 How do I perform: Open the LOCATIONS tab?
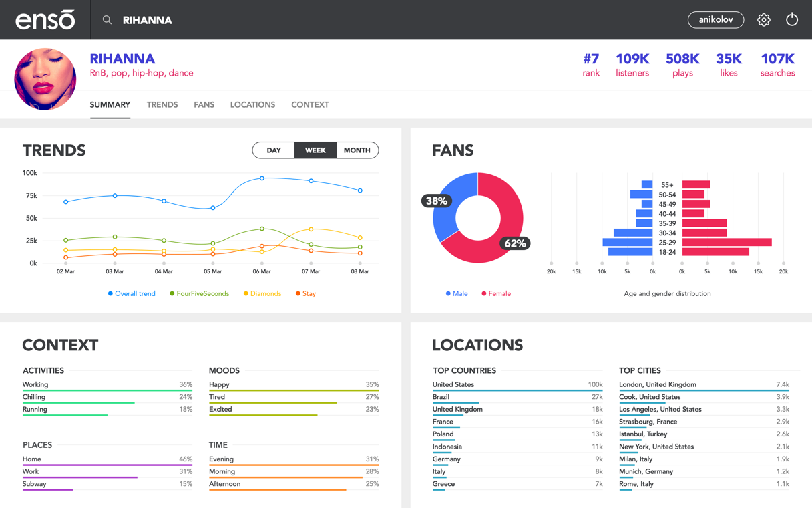point(252,105)
